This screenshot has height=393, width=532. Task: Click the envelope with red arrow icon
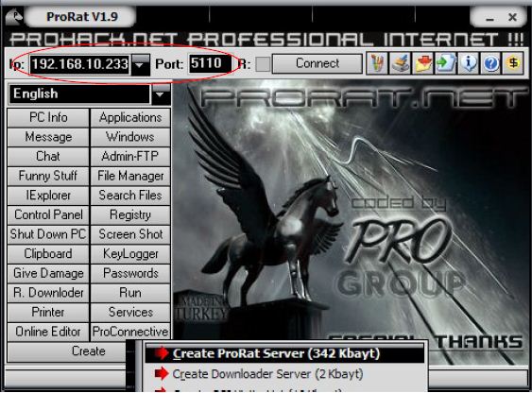[422, 63]
